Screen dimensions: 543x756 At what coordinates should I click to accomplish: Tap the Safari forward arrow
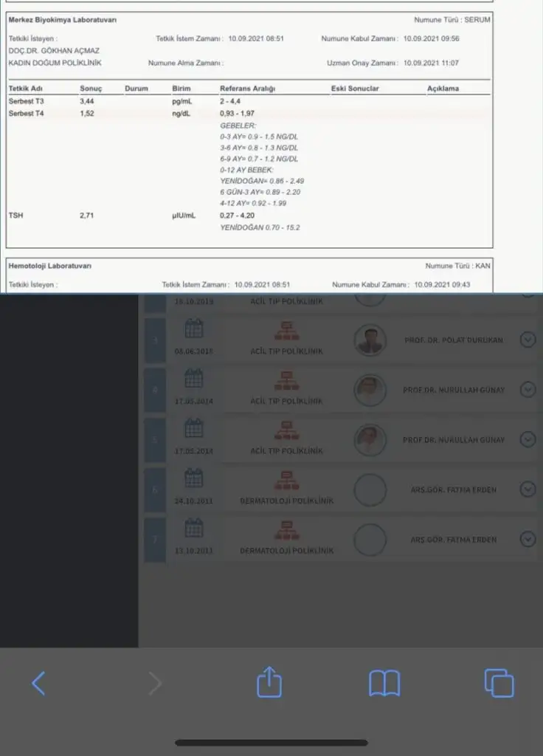pos(155,684)
